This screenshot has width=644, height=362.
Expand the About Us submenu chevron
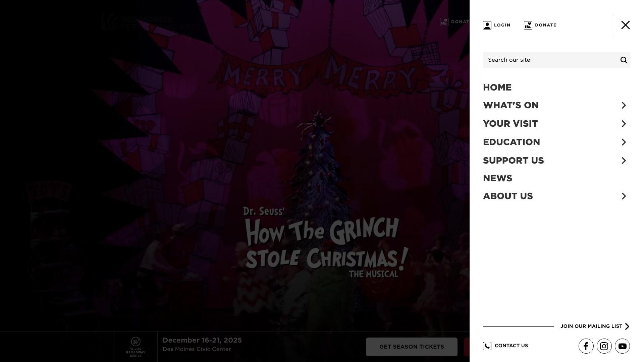pyautogui.click(x=624, y=196)
